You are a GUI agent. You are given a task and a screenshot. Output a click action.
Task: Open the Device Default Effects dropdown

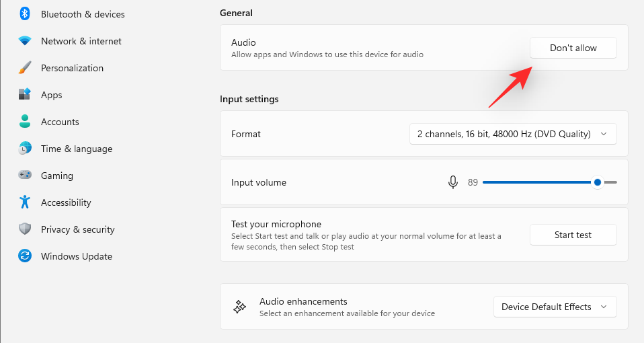point(555,307)
